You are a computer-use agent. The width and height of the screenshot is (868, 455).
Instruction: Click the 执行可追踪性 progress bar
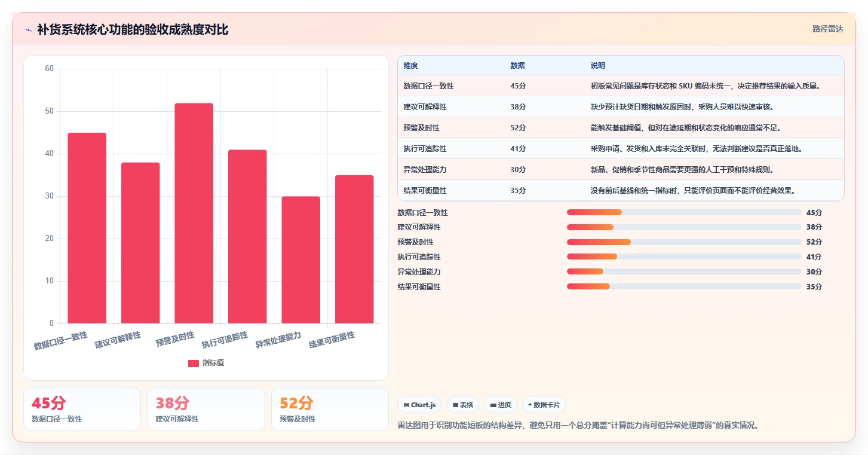click(x=684, y=257)
